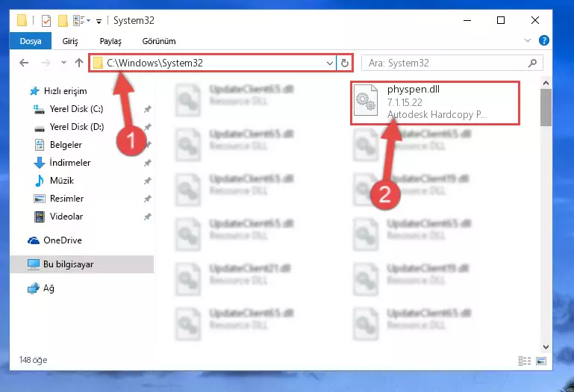Switch to the Giriş ribbon tab
The height and width of the screenshot is (392, 574).
[x=70, y=41]
